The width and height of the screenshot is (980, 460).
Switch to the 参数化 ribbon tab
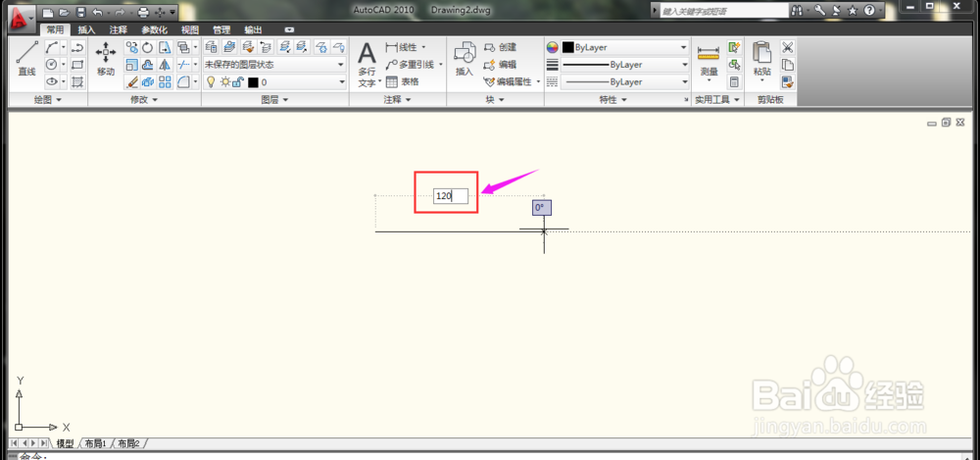[x=155, y=29]
